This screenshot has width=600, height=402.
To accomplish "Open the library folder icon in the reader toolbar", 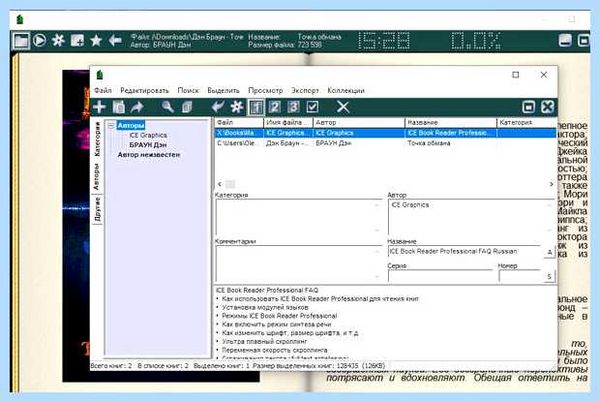I will coord(21,41).
